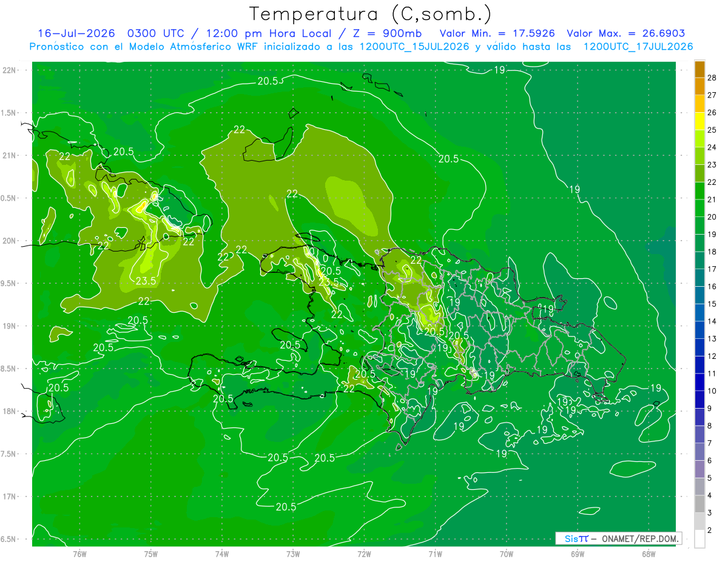Click the purple legend swatch between 5 and 6
The image size is (728, 562).
(x=699, y=469)
